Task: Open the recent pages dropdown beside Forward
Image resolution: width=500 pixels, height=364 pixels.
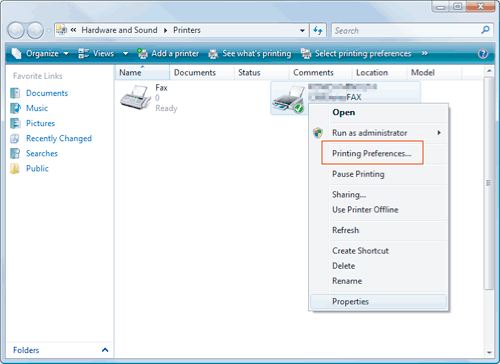Action: pyautogui.click(x=49, y=31)
